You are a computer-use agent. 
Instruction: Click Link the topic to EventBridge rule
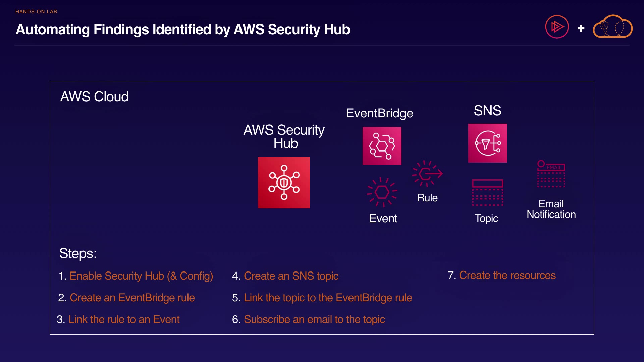[x=328, y=298]
